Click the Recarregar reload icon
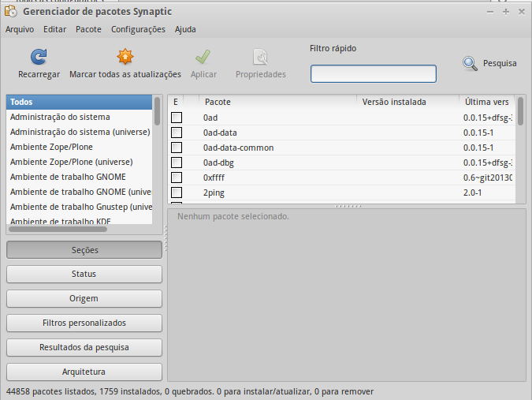 pos(39,57)
